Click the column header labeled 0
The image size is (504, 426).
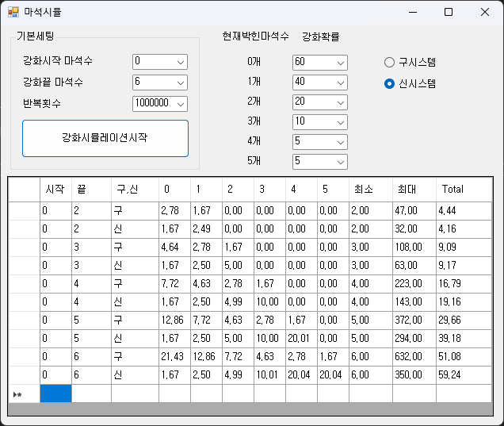point(174,189)
